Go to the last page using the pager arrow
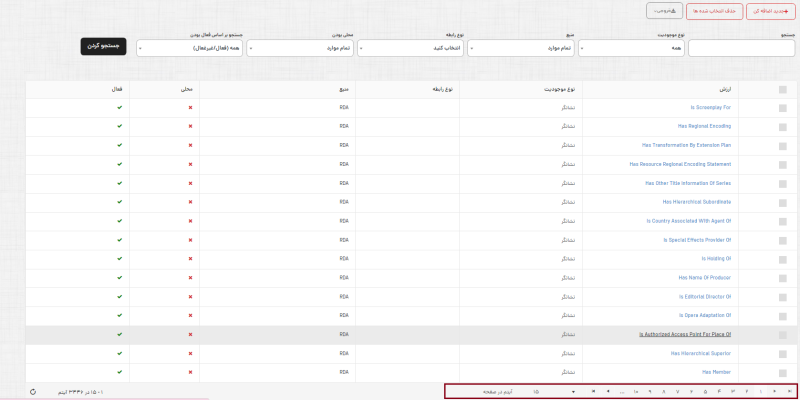Image resolution: width=800 pixels, height=400 pixels. click(593, 391)
